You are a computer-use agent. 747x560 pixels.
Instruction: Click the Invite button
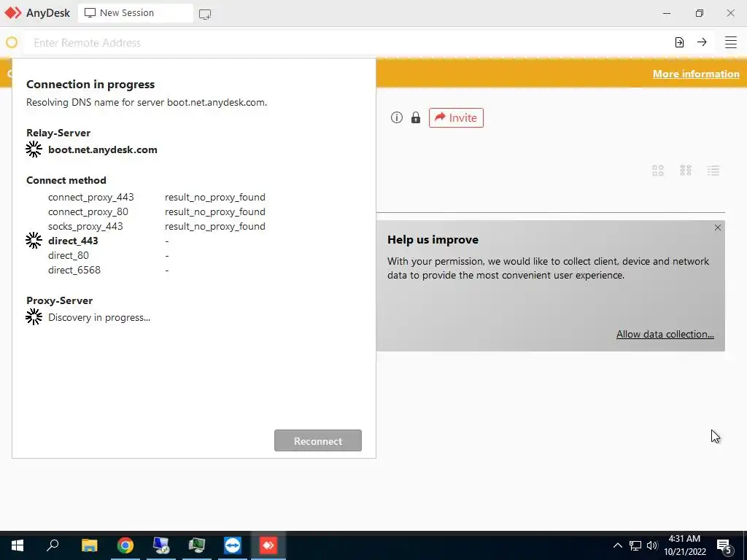click(x=456, y=117)
